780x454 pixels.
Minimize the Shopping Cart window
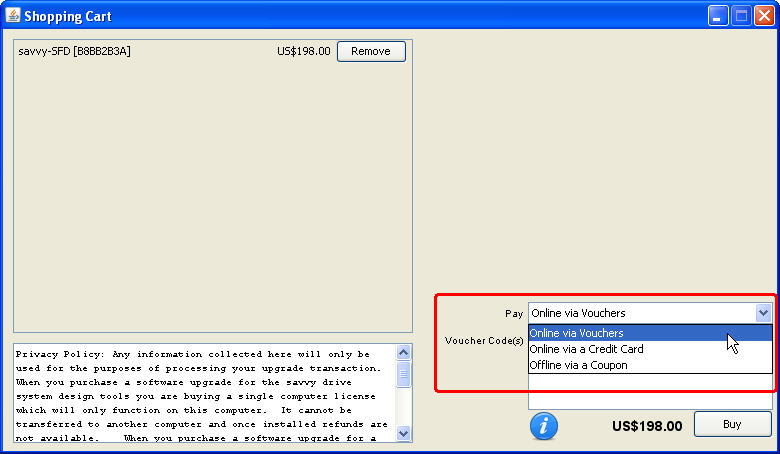point(717,15)
